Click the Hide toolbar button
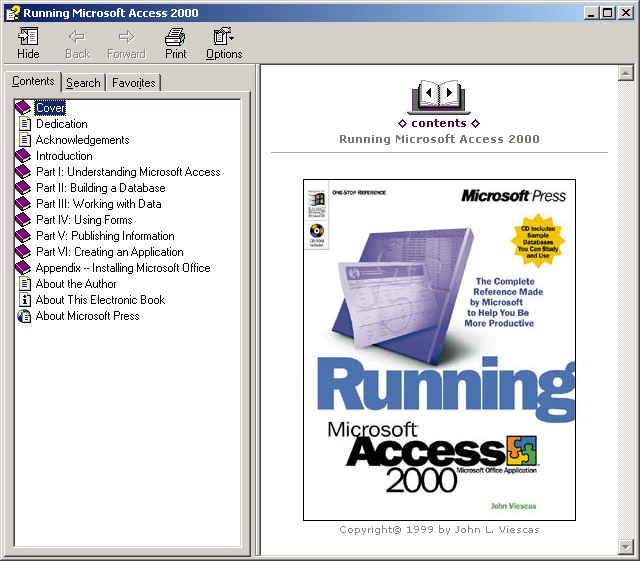The image size is (640, 561). click(28, 43)
